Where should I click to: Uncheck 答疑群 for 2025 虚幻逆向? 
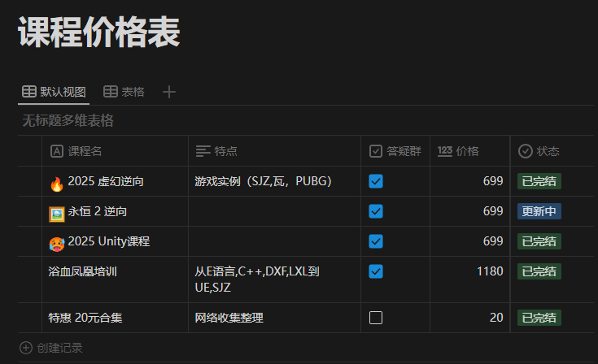click(x=376, y=181)
